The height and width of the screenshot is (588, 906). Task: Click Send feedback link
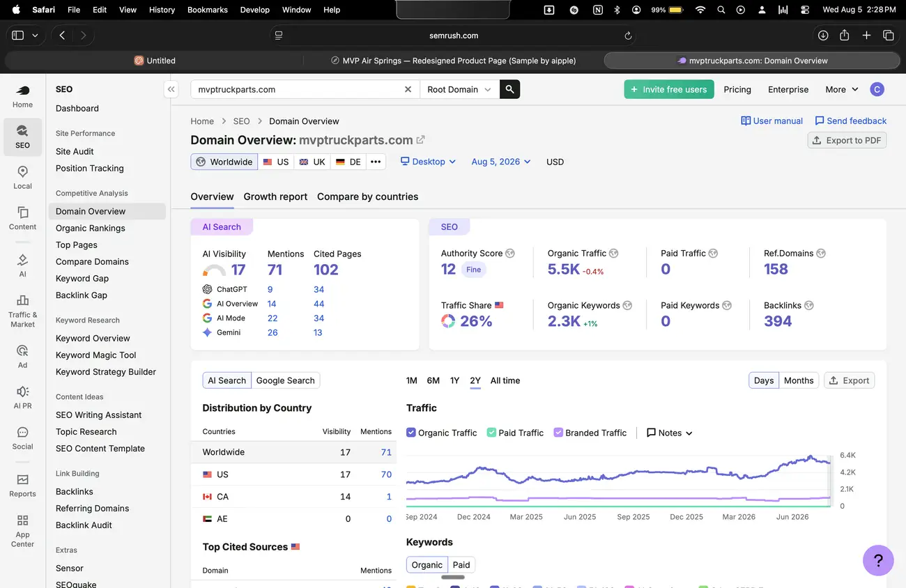[x=850, y=121]
